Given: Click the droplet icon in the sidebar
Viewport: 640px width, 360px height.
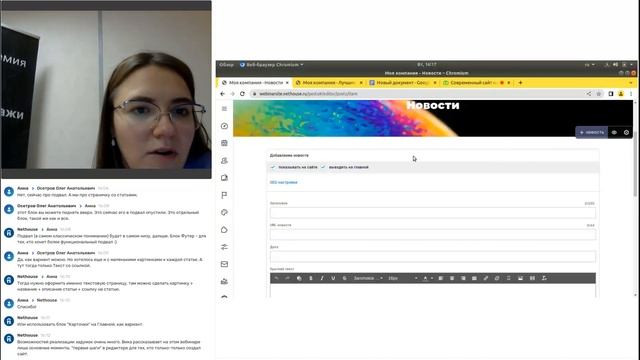Looking at the screenshot, I should [x=224, y=230].
